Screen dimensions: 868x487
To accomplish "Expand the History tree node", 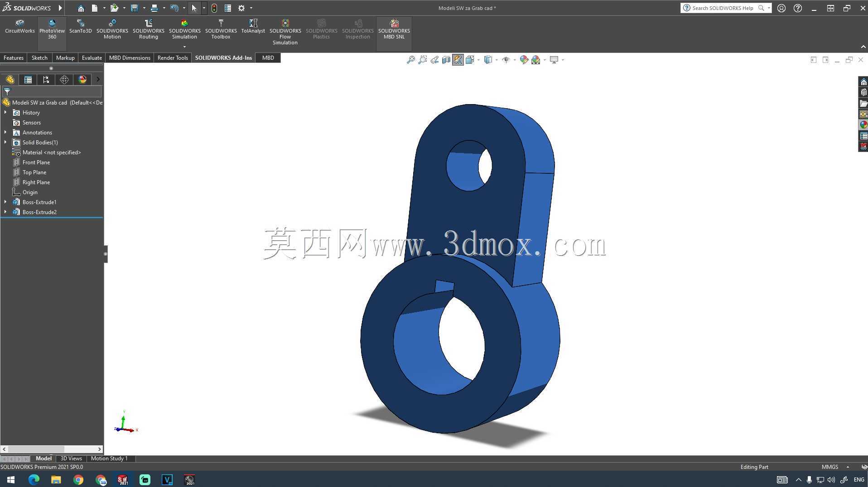I will (5, 112).
